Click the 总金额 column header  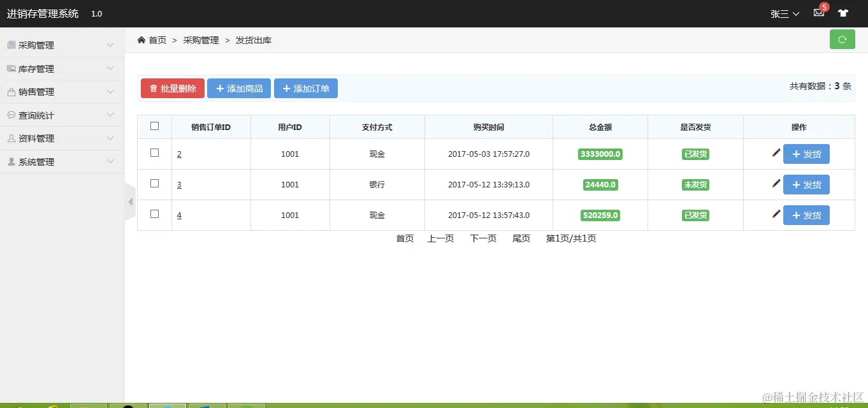click(x=600, y=127)
